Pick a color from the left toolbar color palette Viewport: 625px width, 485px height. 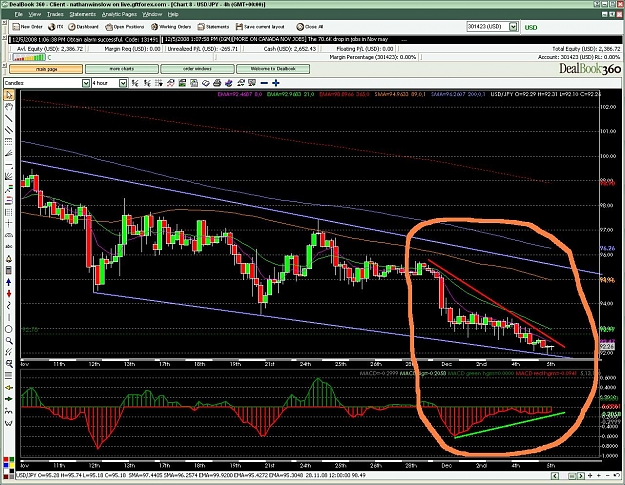click(x=9, y=467)
